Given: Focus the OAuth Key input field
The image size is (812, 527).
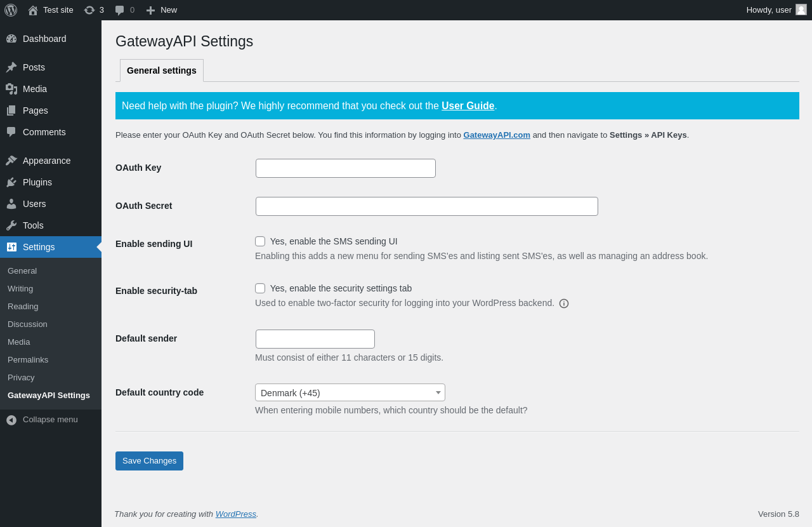Looking at the screenshot, I should 346,168.
